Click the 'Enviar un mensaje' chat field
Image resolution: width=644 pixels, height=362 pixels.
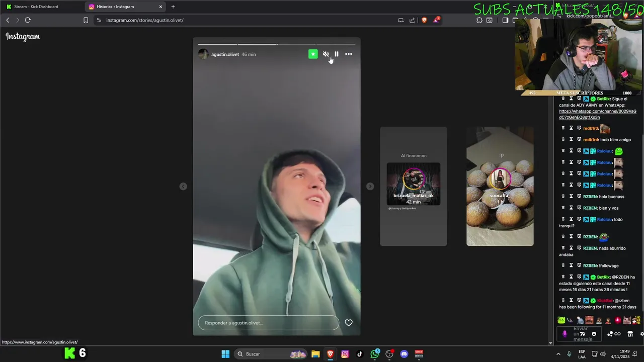point(580,334)
